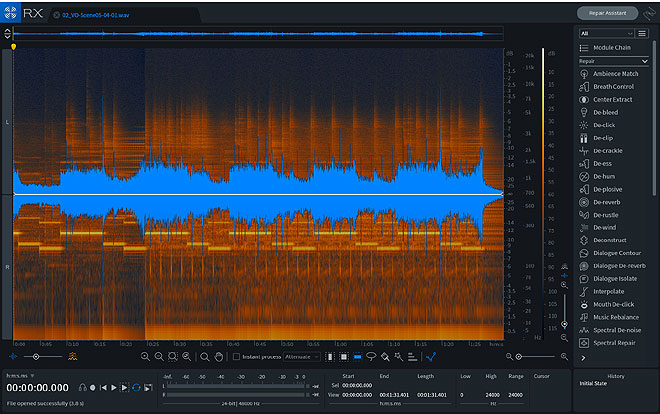The height and width of the screenshot is (414, 660).
Task: Open Dialogue De-reverb module
Action: (612, 266)
